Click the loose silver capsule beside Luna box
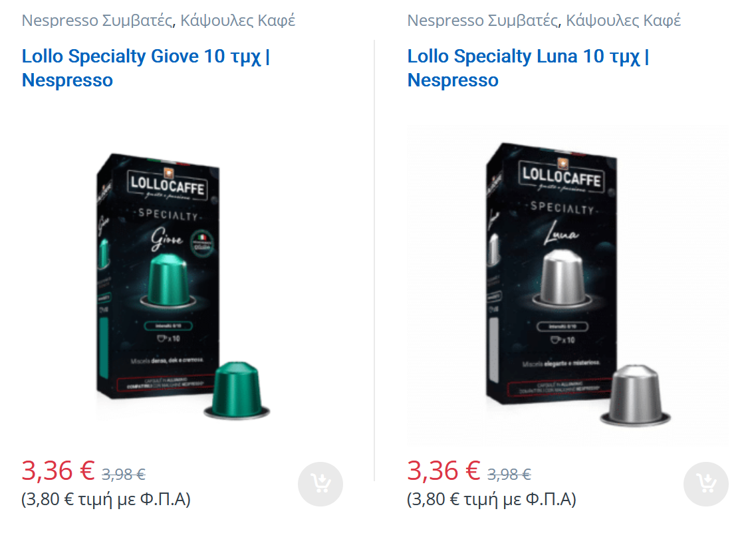Image resolution: width=756 pixels, height=549 pixels. [x=635, y=395]
